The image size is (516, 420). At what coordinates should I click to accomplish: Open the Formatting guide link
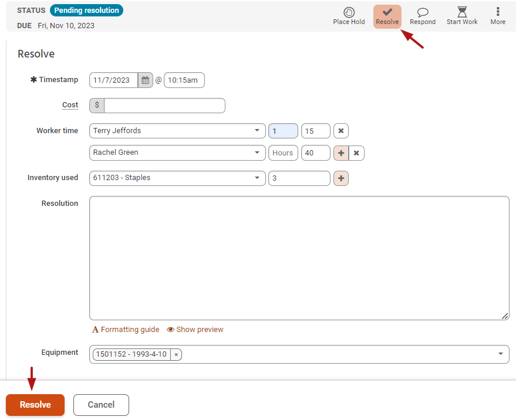point(126,330)
